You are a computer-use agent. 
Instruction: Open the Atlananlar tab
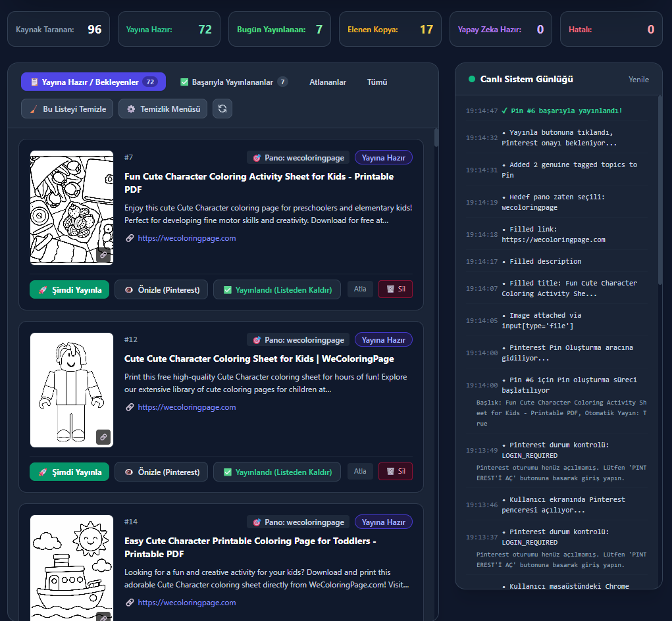coord(328,82)
